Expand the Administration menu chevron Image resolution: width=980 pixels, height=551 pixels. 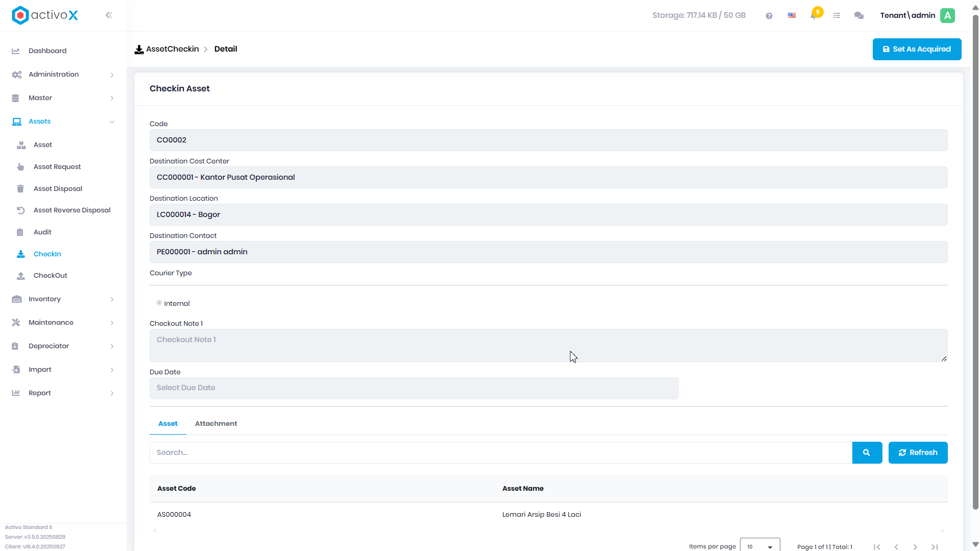click(x=112, y=75)
